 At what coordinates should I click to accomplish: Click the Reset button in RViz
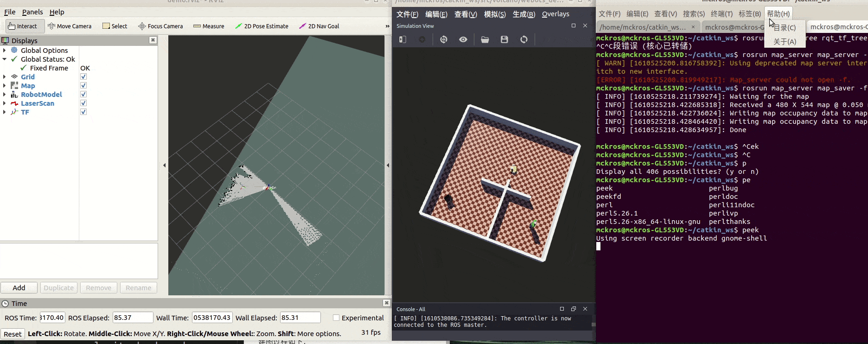13,334
